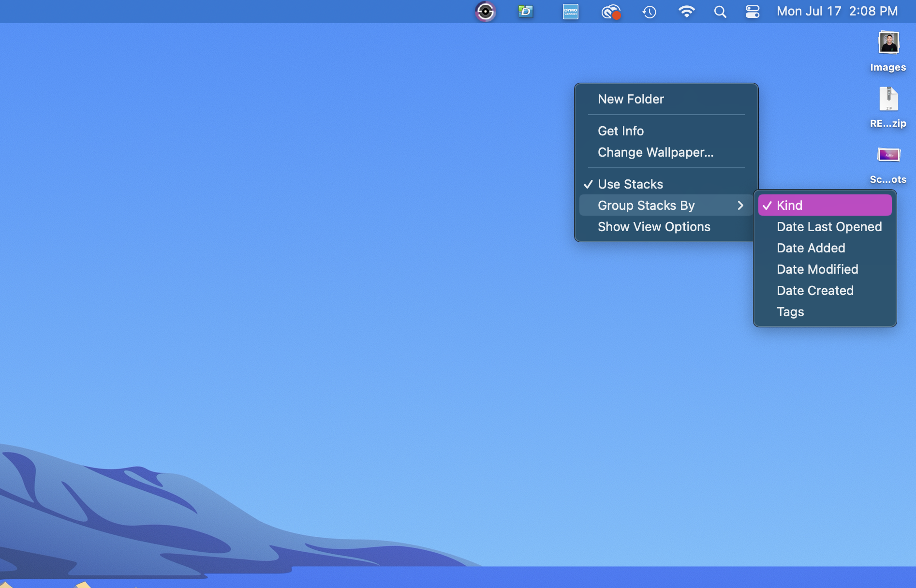Select the Sc...ots screenshots stack
This screenshot has width=916, height=588.
click(888, 164)
